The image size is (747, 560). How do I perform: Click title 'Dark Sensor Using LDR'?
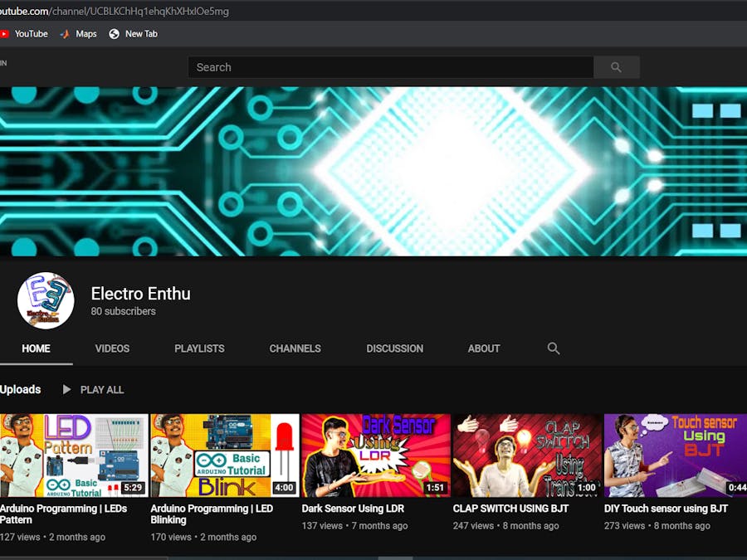tap(353, 509)
